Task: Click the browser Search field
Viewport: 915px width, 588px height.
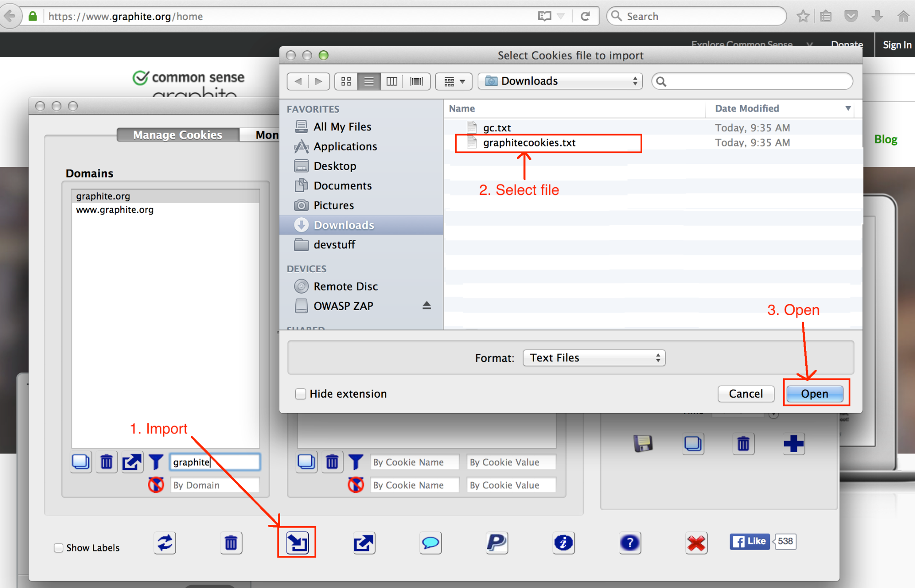Action: point(696,16)
